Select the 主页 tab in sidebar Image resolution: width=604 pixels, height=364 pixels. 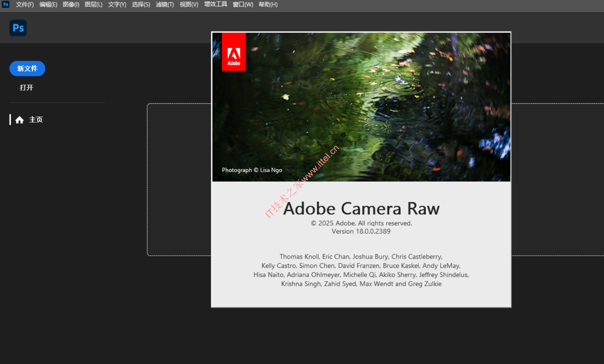[36, 120]
